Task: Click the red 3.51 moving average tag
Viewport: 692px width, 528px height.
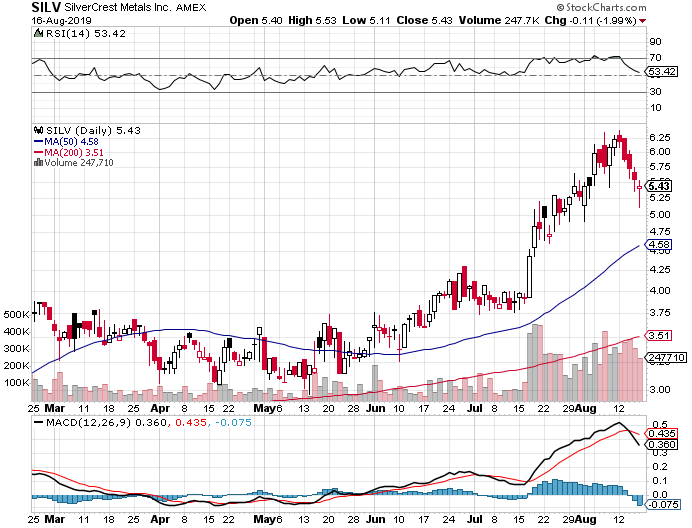Action: 659,336
